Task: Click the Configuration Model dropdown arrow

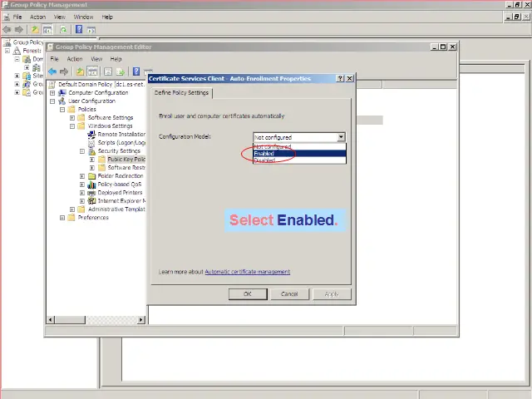Action: click(341, 137)
